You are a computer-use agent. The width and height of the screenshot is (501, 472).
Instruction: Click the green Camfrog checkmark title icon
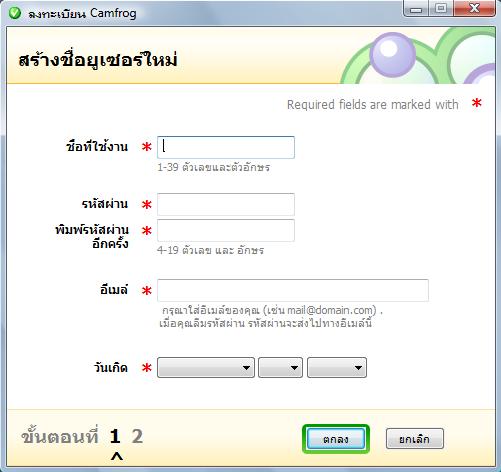[x=15, y=13]
